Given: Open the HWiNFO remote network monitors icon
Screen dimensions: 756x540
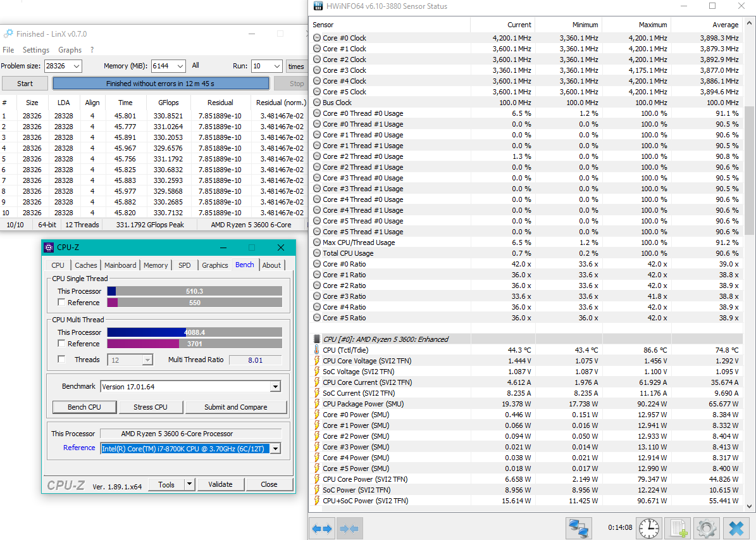Looking at the screenshot, I should [x=579, y=529].
